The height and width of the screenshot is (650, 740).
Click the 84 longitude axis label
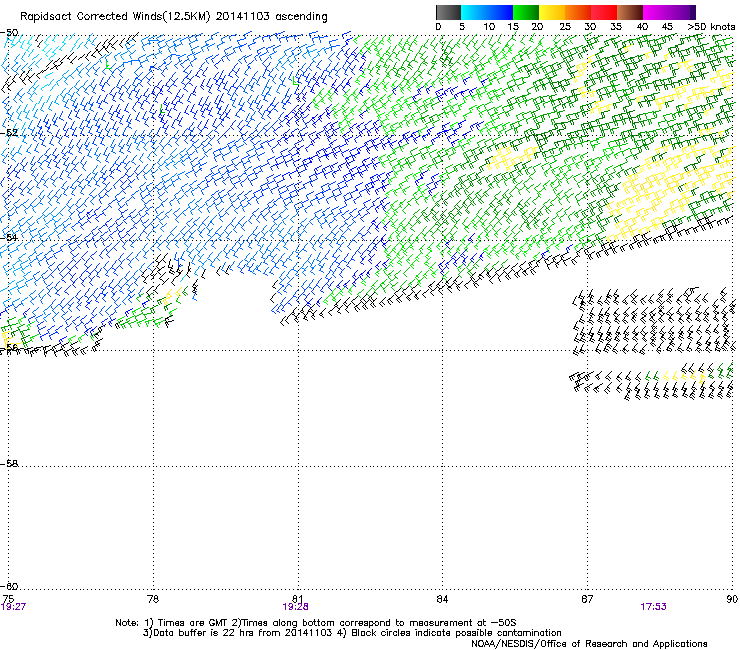pyautogui.click(x=442, y=599)
